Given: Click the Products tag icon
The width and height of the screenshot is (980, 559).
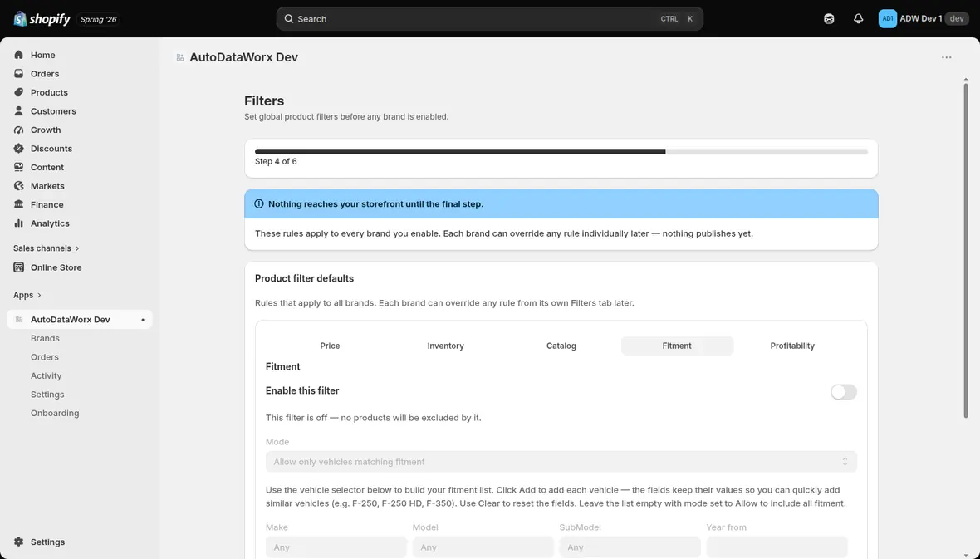Looking at the screenshot, I should pos(19,92).
